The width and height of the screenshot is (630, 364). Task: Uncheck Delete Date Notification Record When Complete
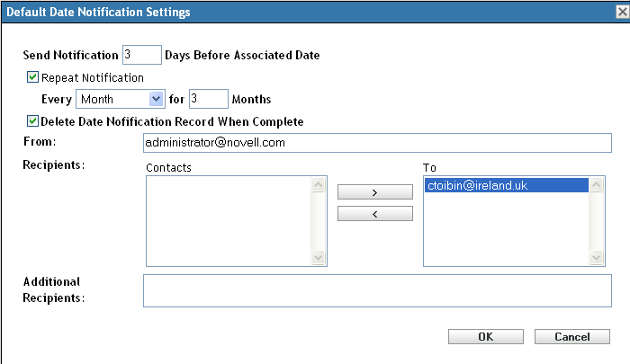[x=33, y=121]
